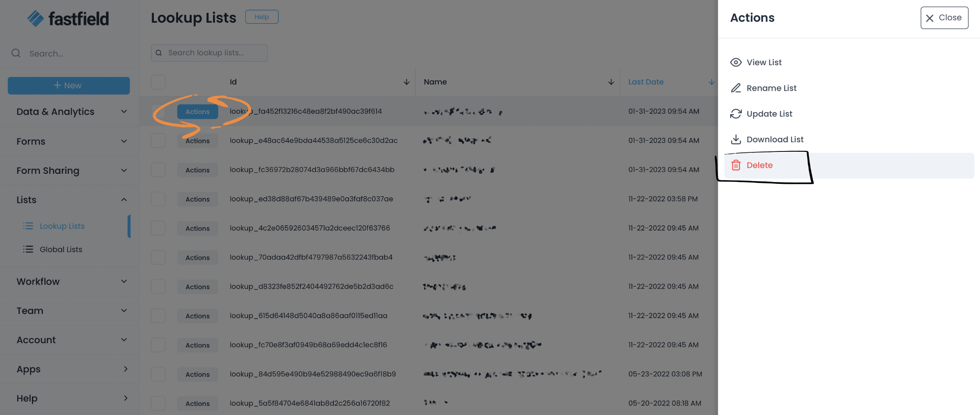Click the Help button beside Lookup Lists title
The height and width of the screenshot is (415, 980).
[262, 17]
